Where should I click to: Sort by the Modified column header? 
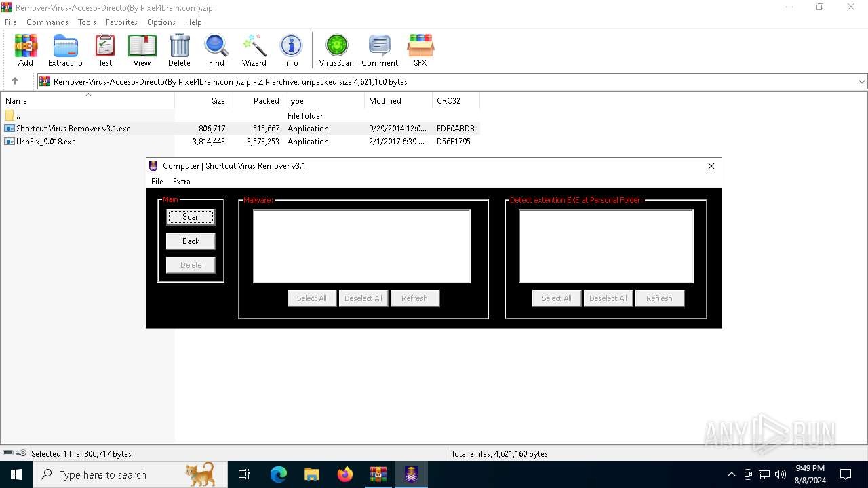click(x=399, y=101)
